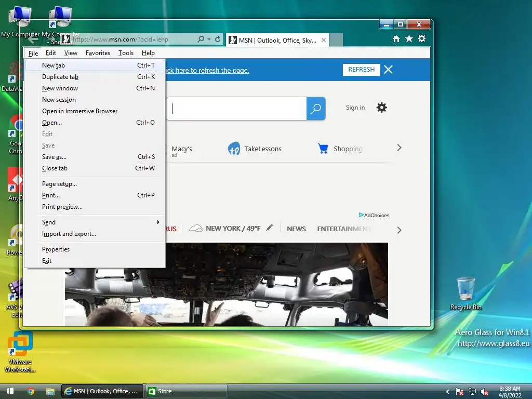Choose Open... from File menu
Screen dimensions: 532x399
pos(95,123)
